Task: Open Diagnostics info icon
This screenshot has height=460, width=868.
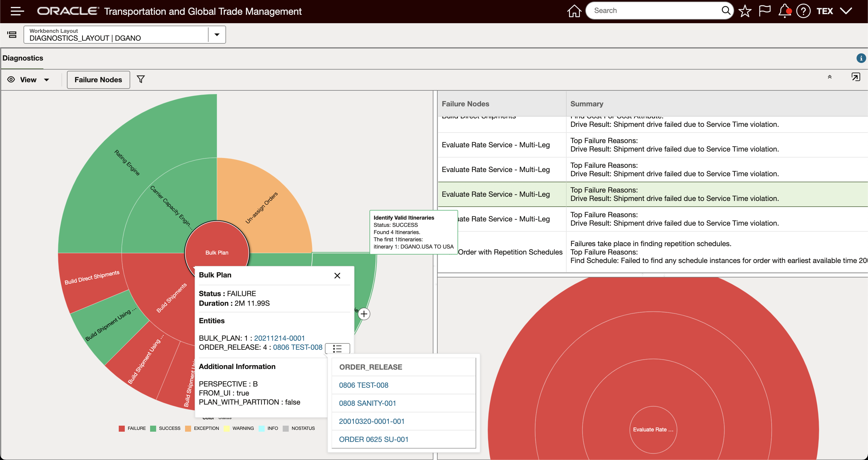Action: tap(861, 58)
